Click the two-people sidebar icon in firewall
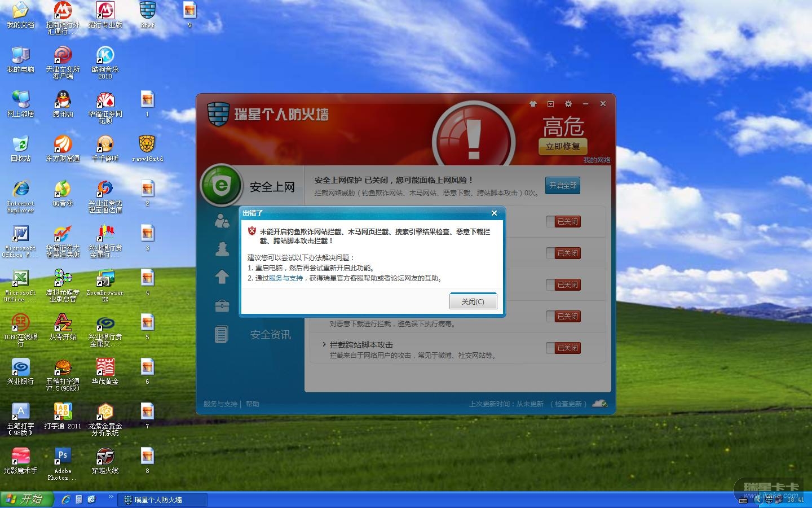Viewport: 812px width, 508px height. (222, 221)
